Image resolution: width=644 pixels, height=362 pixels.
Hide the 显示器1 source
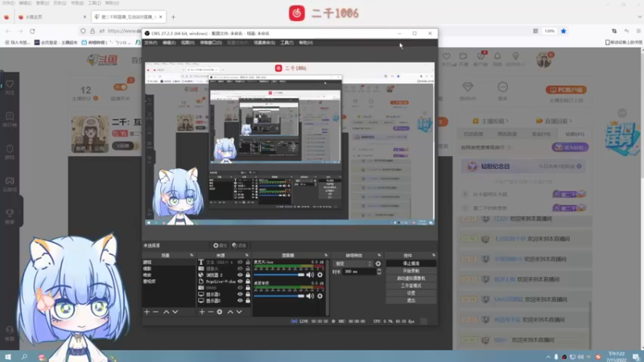click(x=240, y=294)
